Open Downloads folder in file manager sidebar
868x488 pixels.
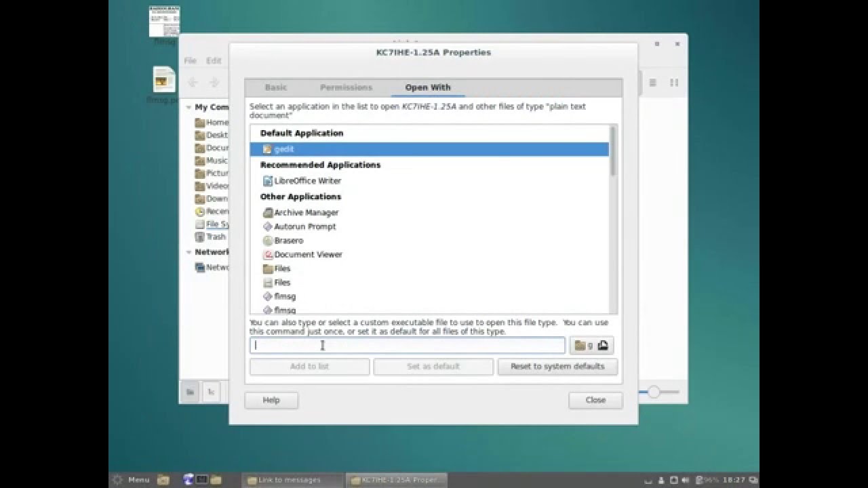(x=212, y=199)
